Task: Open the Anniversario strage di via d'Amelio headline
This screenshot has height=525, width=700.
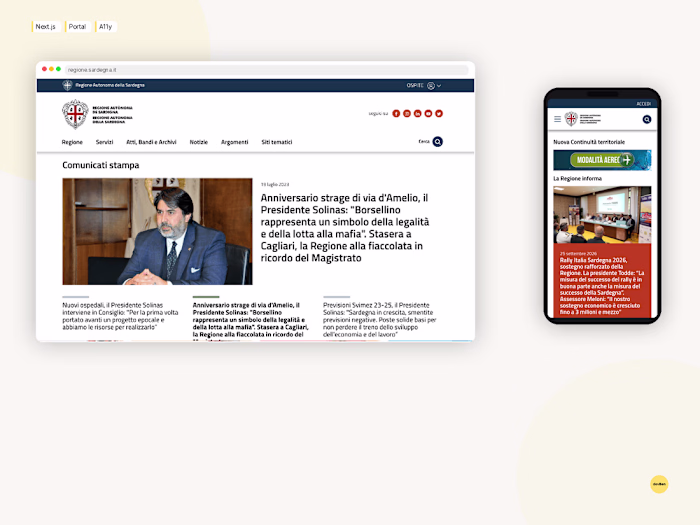Action: (x=345, y=228)
